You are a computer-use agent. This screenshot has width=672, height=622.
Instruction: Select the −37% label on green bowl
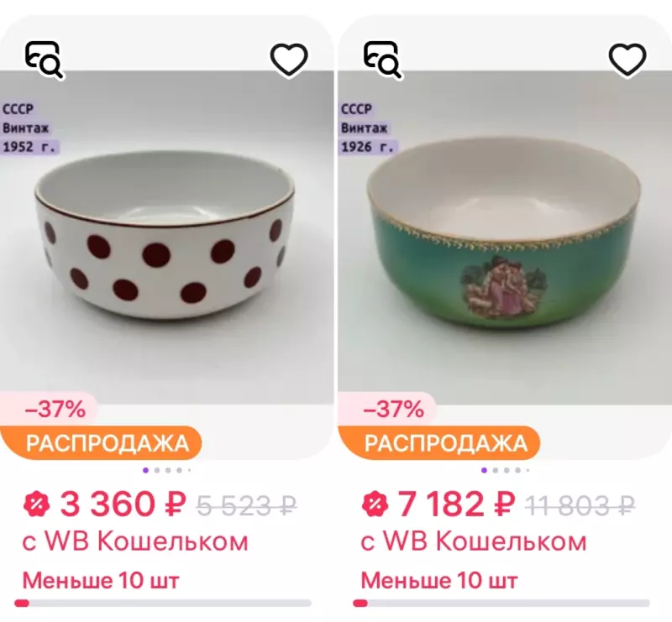pos(393,410)
